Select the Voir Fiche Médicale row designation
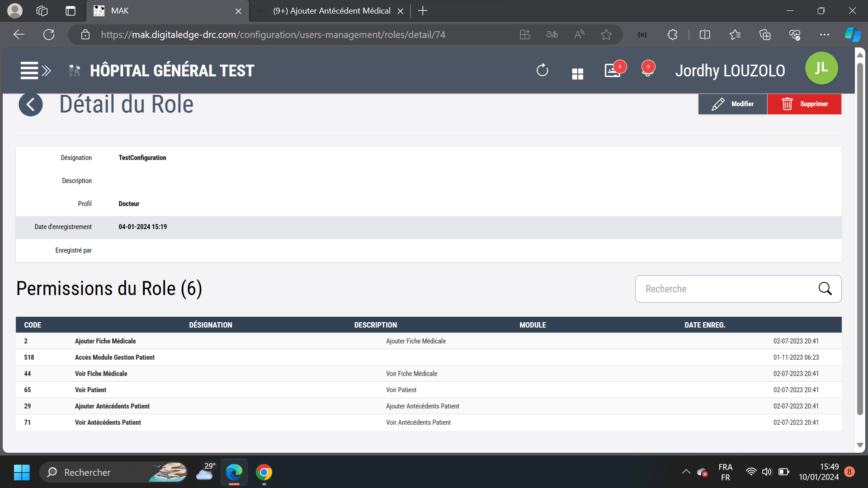 tap(101, 374)
